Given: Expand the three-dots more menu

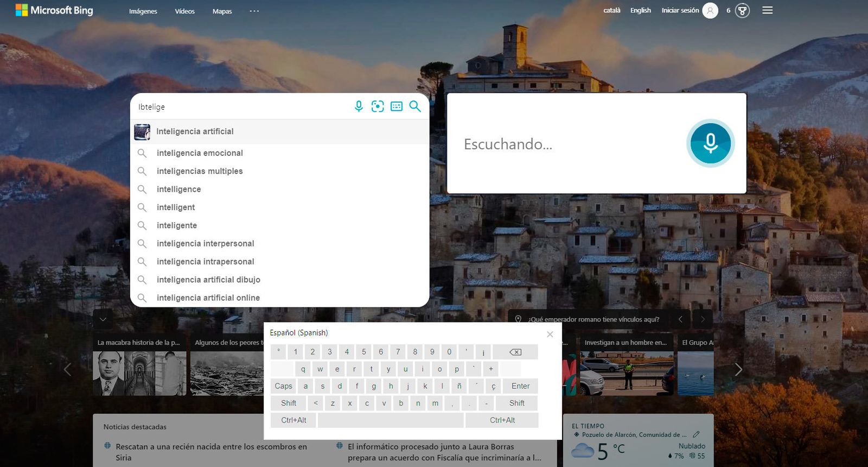Looking at the screenshot, I should point(254,11).
